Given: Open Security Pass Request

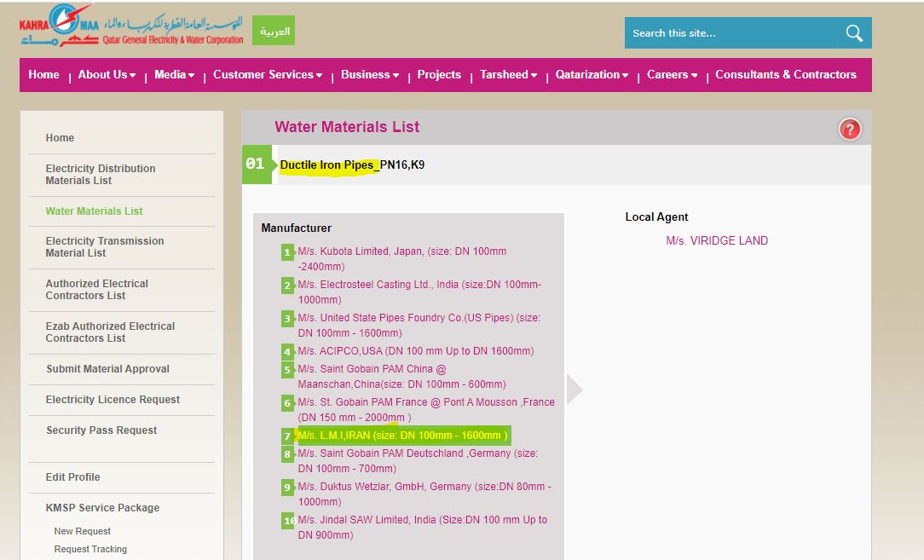Looking at the screenshot, I should [101, 430].
